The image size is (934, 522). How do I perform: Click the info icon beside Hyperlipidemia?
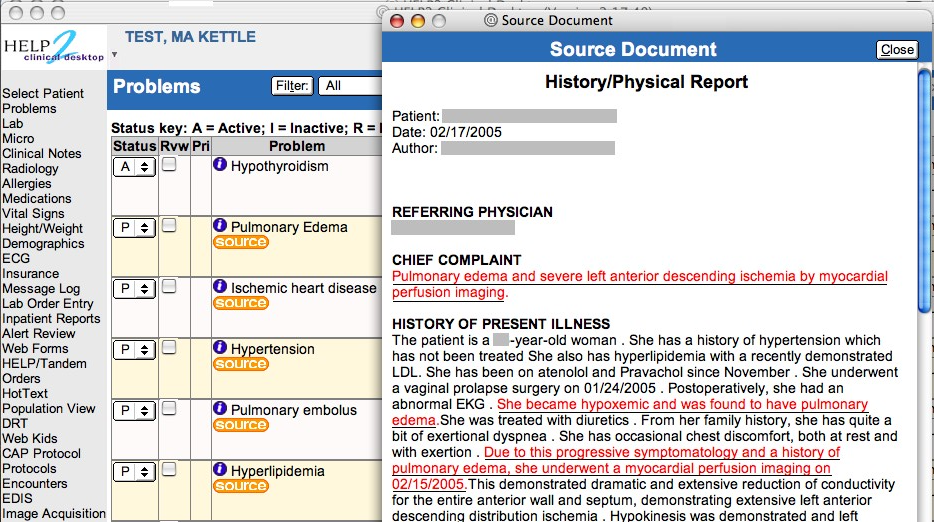(220, 470)
